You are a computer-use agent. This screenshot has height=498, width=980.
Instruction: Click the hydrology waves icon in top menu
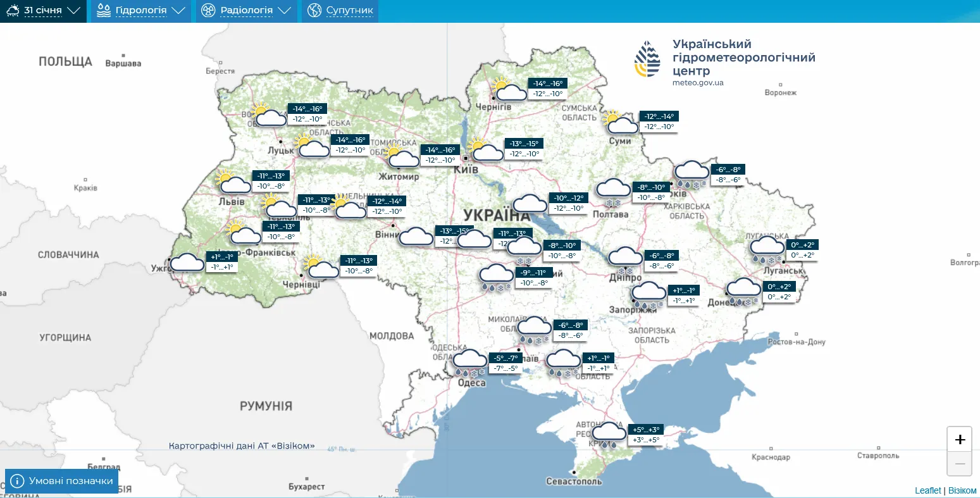103,10
